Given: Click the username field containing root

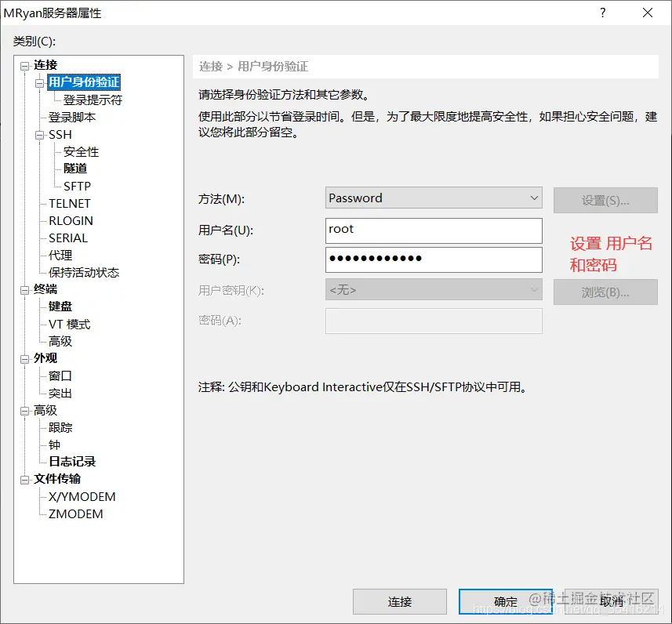Looking at the screenshot, I should pyautogui.click(x=434, y=230).
